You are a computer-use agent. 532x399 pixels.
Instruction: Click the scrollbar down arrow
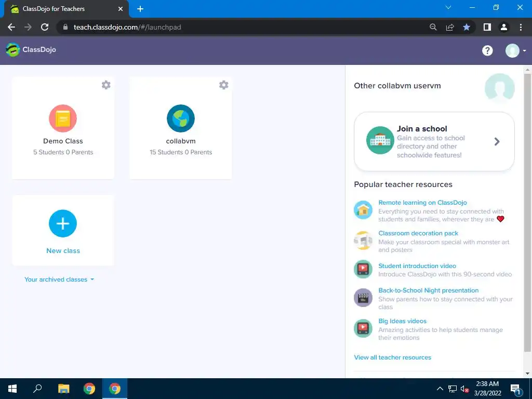pyautogui.click(x=527, y=374)
